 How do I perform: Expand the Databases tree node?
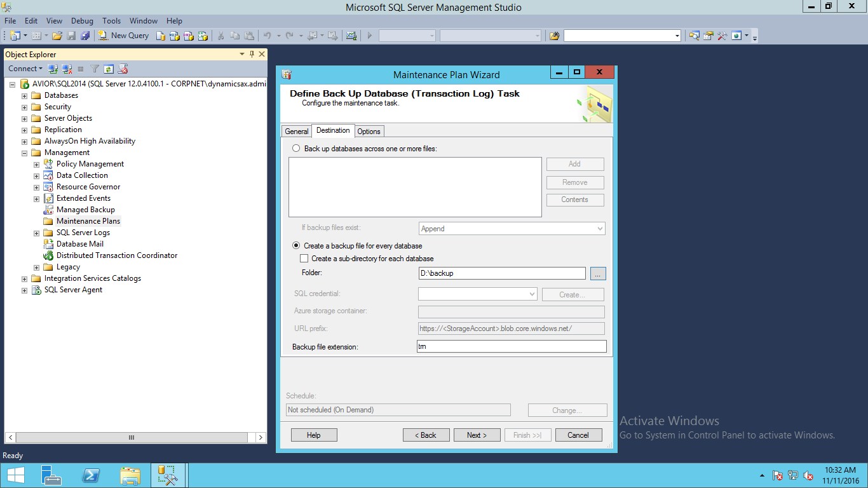click(x=25, y=95)
